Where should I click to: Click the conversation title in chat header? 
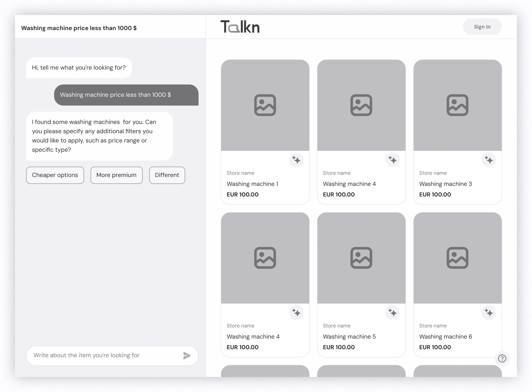(79, 28)
